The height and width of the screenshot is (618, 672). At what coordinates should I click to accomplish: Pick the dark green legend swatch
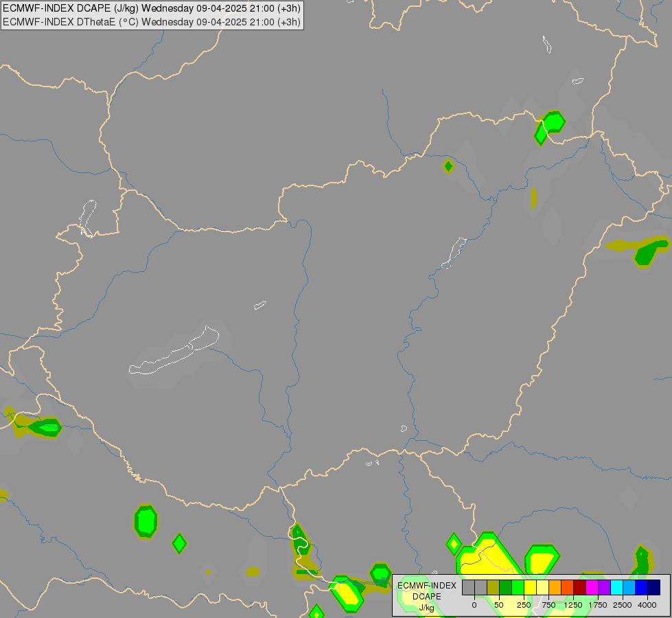505,587
